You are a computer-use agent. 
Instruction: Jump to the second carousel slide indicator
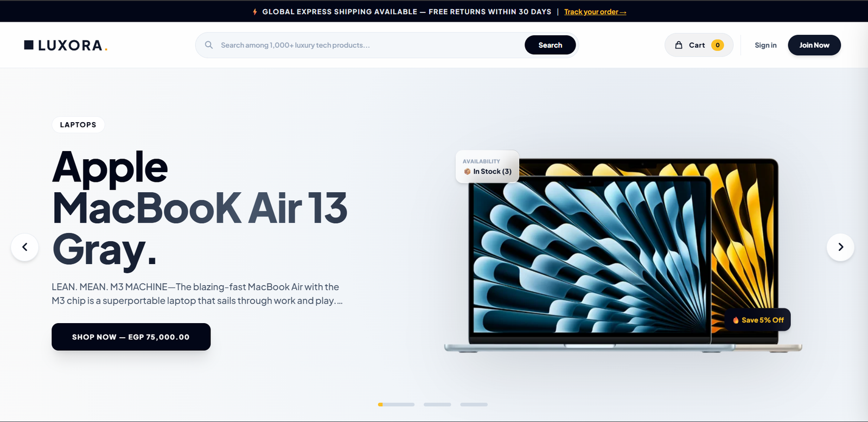point(437,405)
